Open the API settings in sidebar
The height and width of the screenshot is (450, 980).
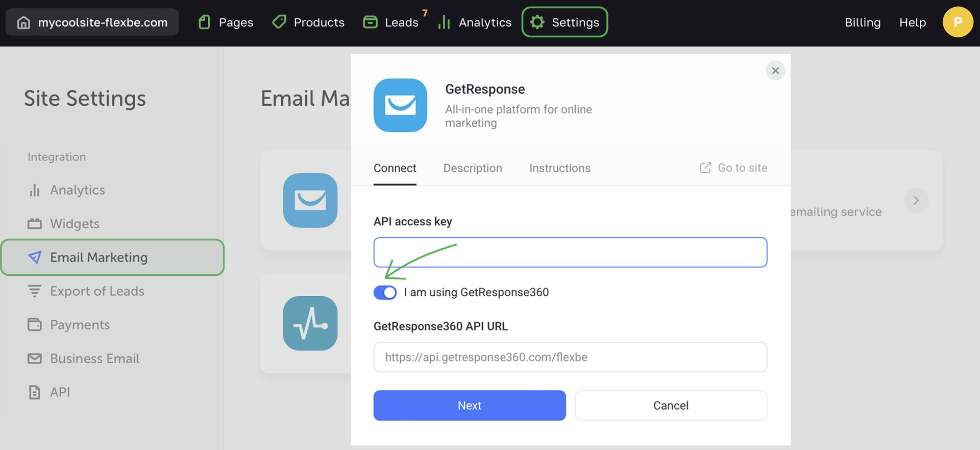60,392
